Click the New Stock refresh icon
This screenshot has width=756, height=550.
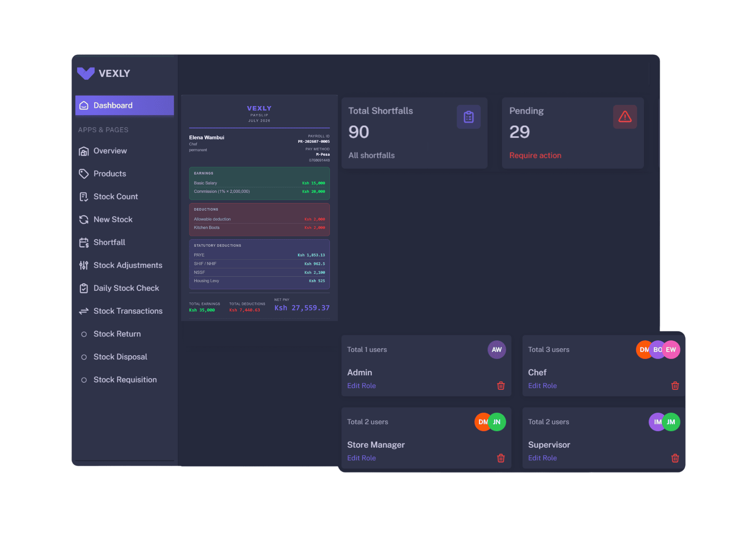point(84,220)
